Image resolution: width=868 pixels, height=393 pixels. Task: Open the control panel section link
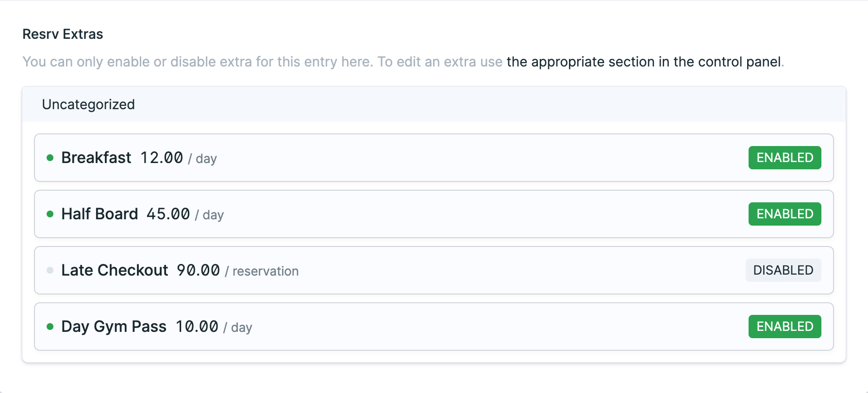point(644,62)
